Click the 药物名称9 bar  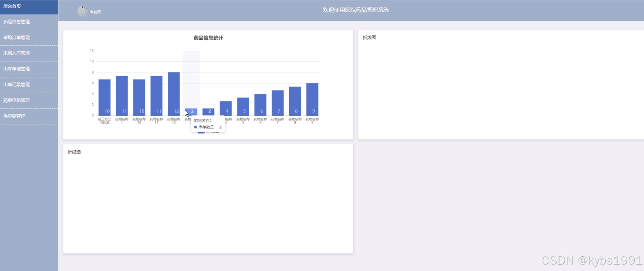312,99
